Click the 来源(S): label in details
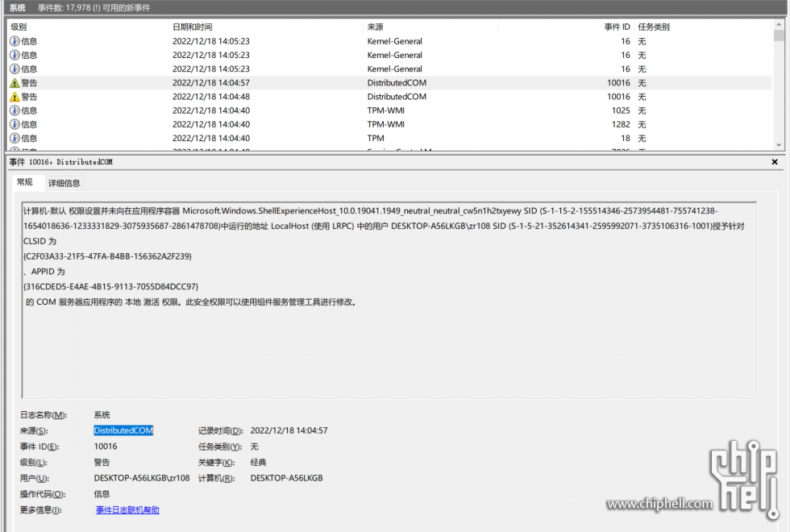The width and height of the screenshot is (790, 532). click(x=34, y=430)
